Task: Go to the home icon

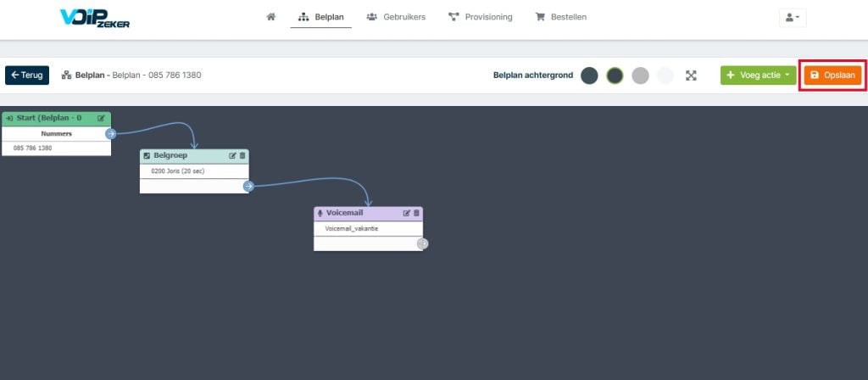Action: [270, 17]
